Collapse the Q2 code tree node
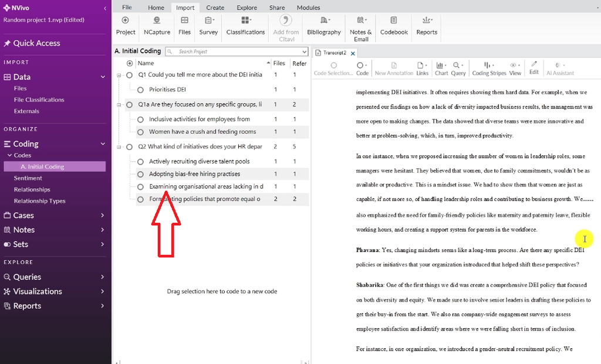 point(119,147)
